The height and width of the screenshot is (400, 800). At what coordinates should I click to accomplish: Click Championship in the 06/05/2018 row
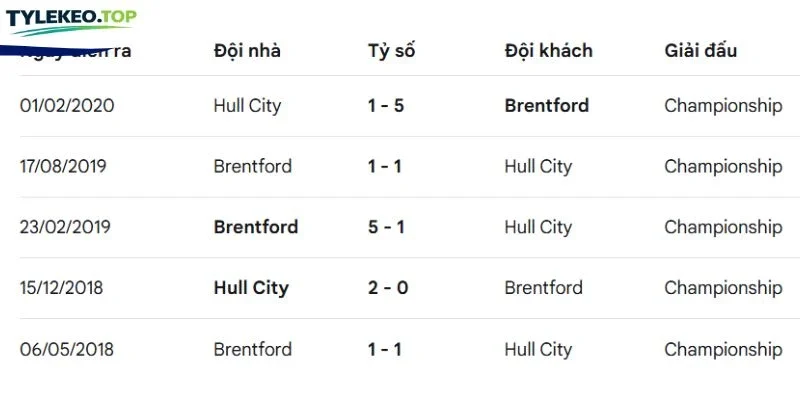723,349
